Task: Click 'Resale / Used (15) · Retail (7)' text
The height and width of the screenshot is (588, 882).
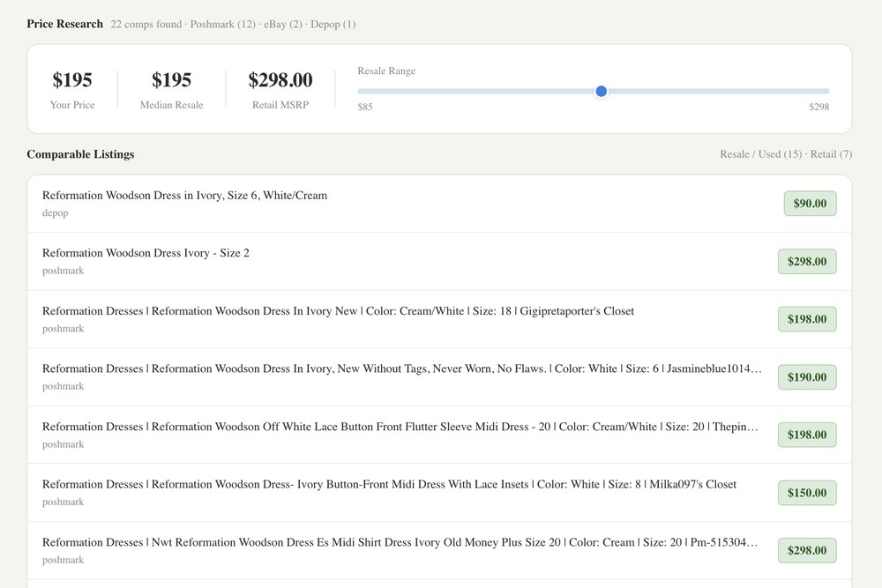Action: coord(786,154)
